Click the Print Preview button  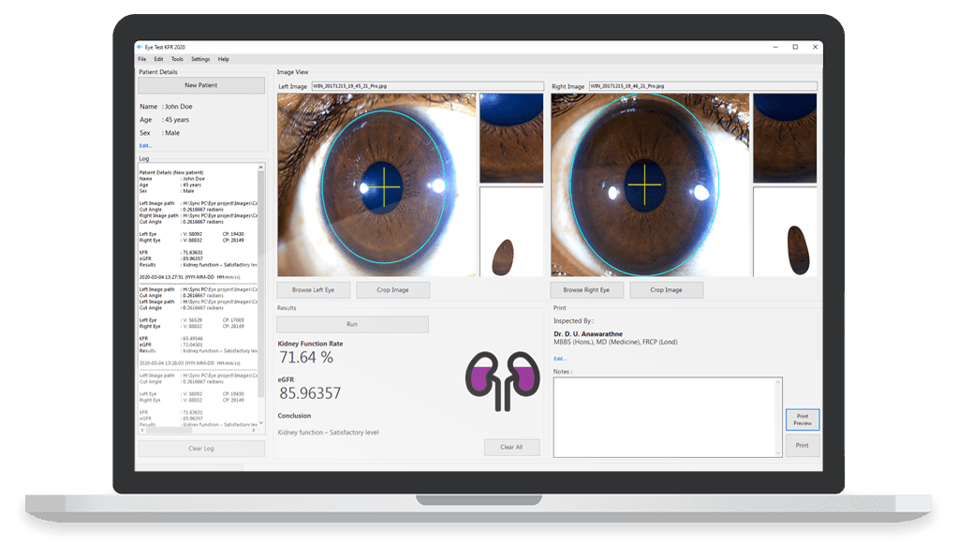(802, 420)
